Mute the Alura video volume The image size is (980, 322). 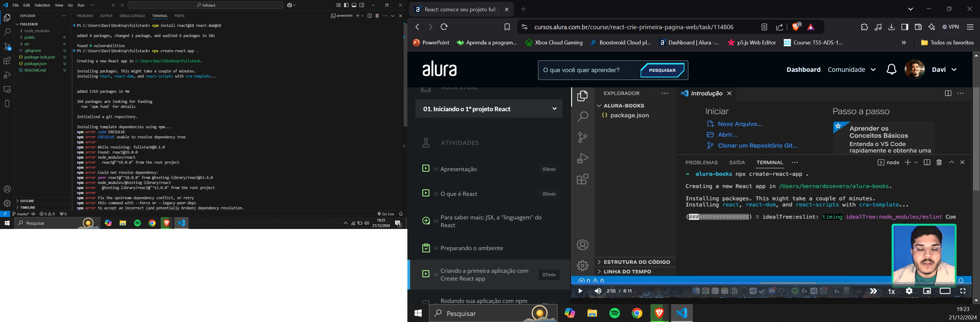(598, 291)
